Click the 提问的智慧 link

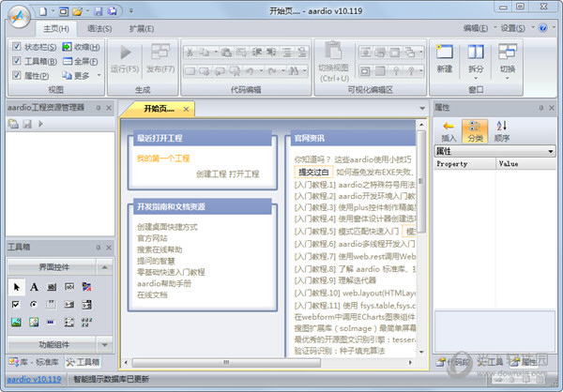click(x=156, y=261)
